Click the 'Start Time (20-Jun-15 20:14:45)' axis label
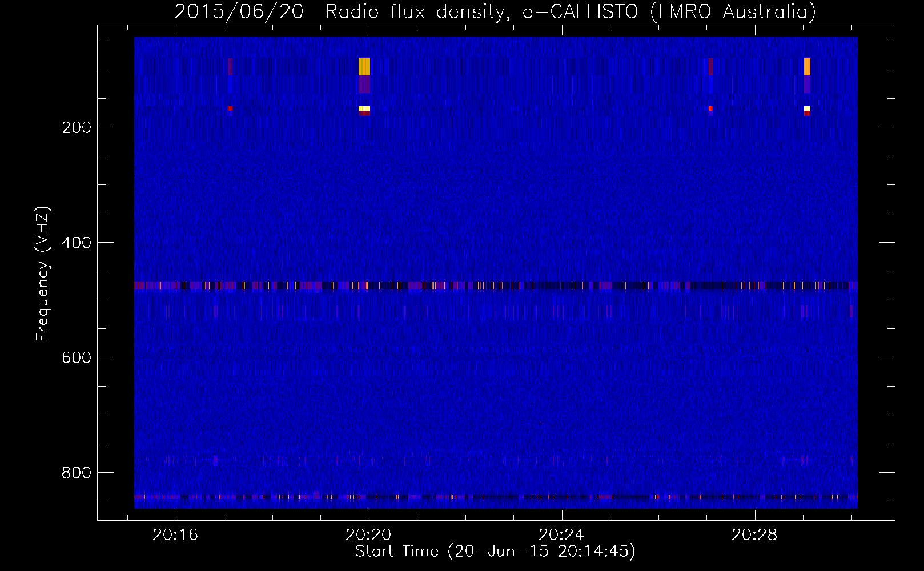 (495, 552)
